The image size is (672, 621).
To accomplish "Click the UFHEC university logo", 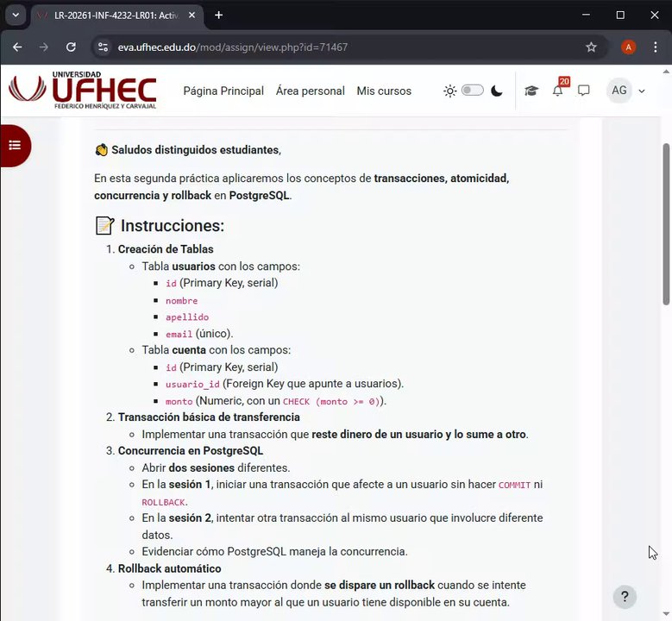I will coord(83,91).
